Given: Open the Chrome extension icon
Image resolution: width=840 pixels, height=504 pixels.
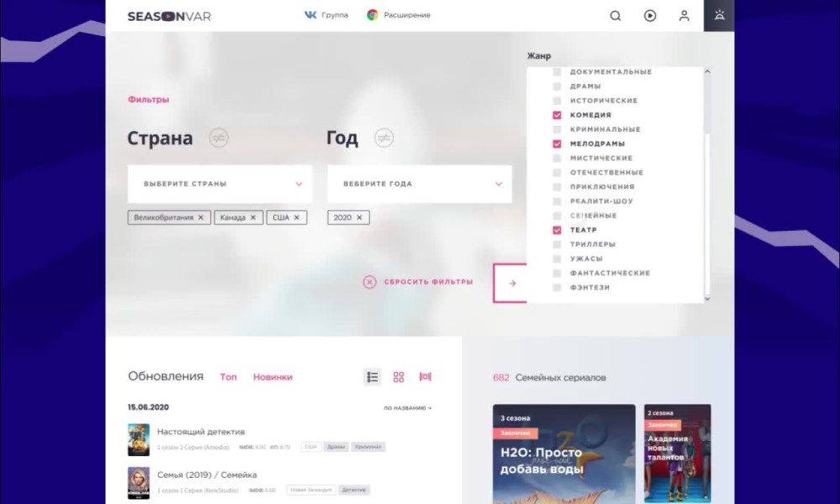Looking at the screenshot, I should coord(372,15).
